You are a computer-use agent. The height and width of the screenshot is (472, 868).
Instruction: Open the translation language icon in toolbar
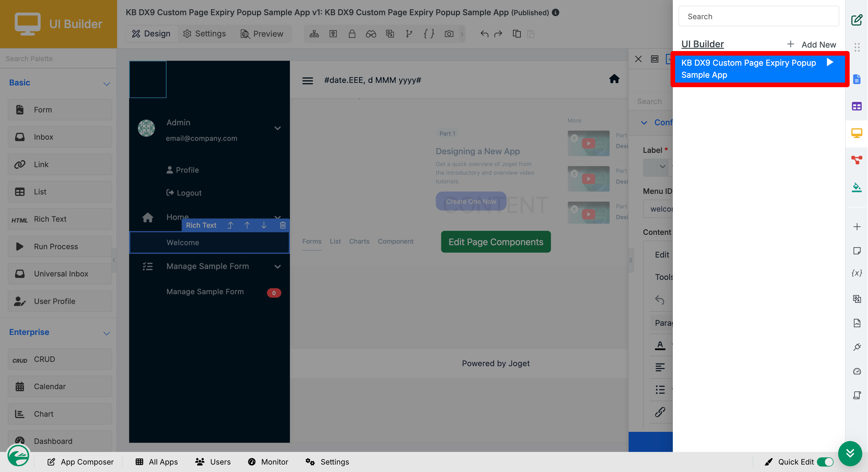[390, 34]
